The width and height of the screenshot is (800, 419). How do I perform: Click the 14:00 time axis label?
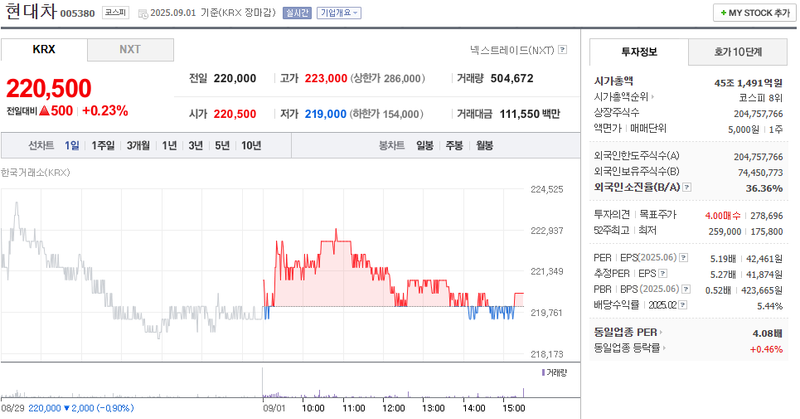473,408
